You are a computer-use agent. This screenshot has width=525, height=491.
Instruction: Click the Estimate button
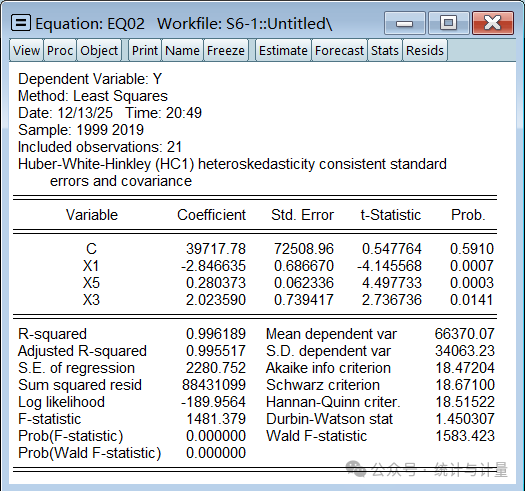[283, 51]
